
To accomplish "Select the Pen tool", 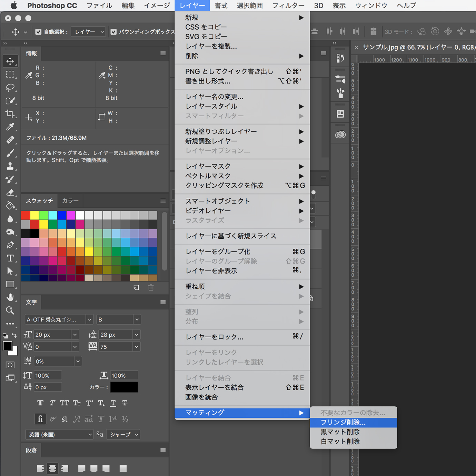I will coord(10,245).
